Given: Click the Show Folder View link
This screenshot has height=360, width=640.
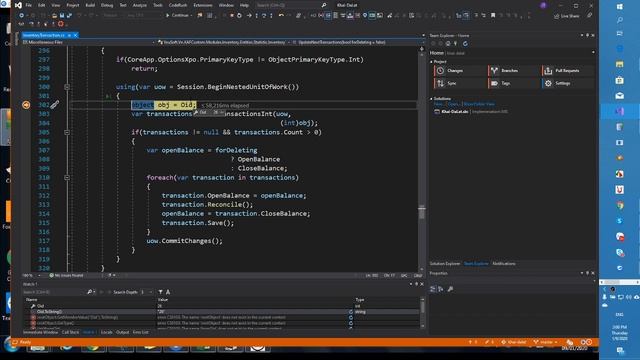Looking at the screenshot, I should point(479,104).
